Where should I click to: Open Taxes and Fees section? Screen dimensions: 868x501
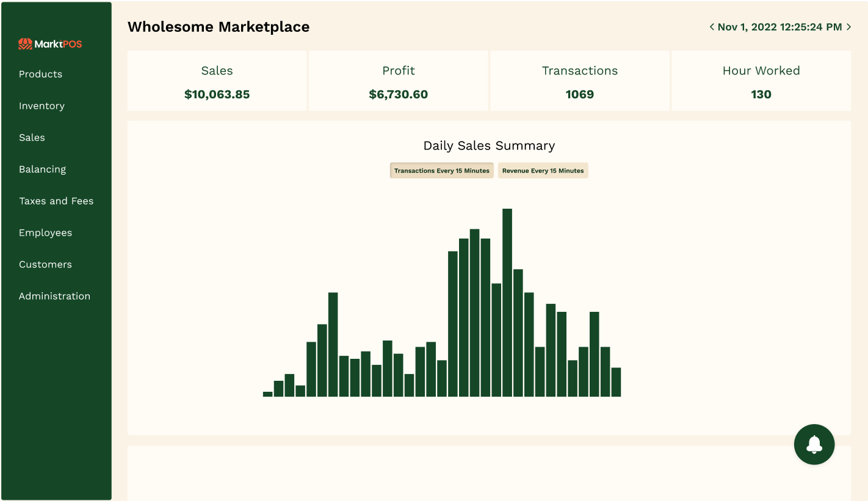coord(56,201)
